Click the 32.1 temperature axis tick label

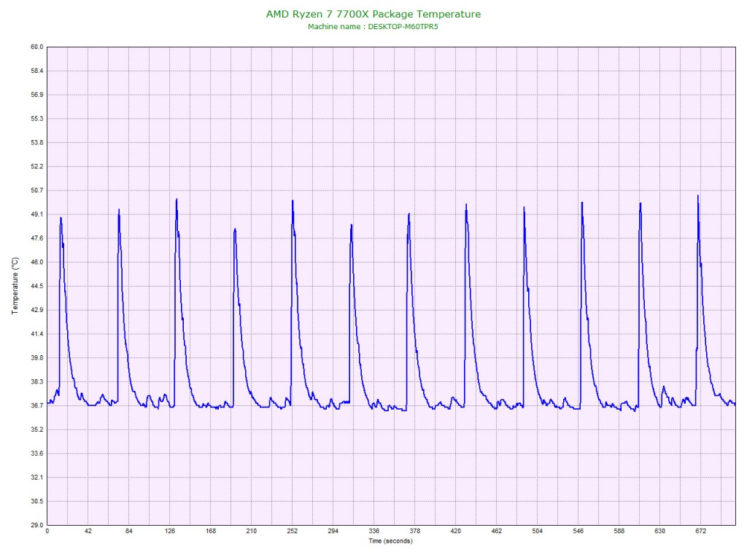[x=36, y=477]
